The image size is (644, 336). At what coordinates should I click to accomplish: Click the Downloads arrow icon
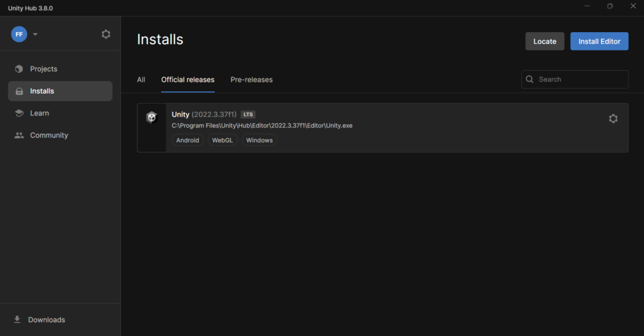[17, 319]
